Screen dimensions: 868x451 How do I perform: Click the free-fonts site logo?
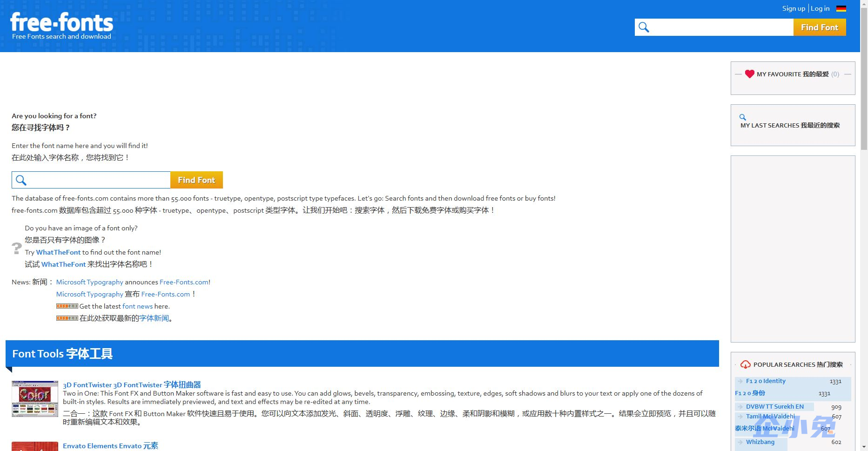click(61, 26)
